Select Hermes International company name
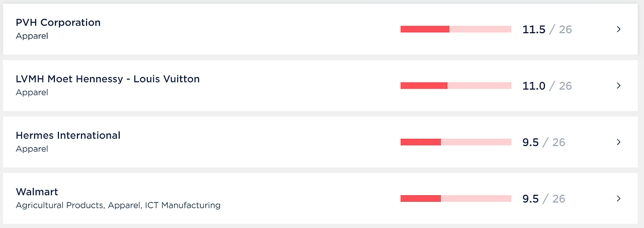This screenshot has height=228, width=644. click(x=68, y=135)
